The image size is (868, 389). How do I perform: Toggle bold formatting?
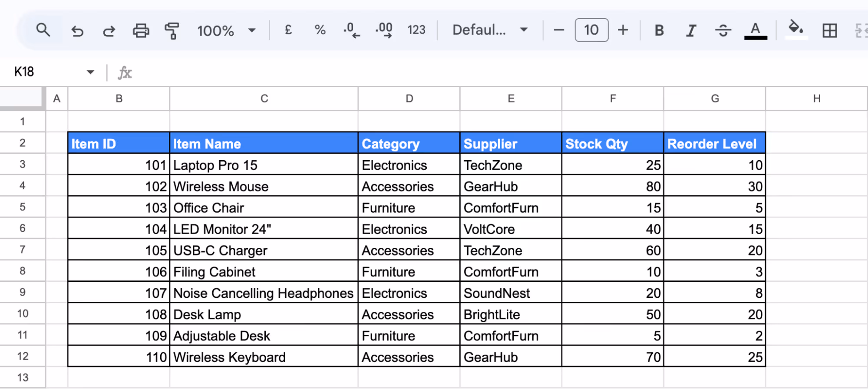click(659, 30)
